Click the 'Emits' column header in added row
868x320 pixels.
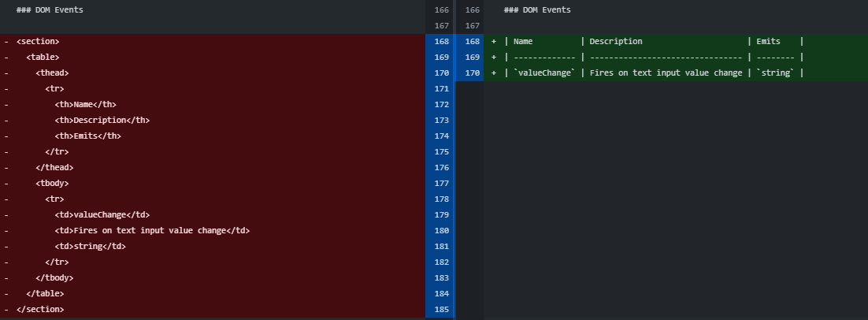pos(768,42)
